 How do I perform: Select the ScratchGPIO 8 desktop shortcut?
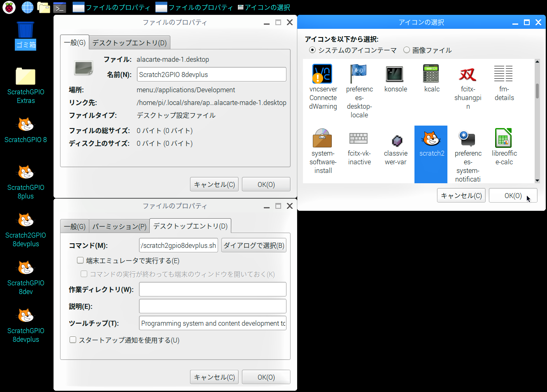click(26, 130)
